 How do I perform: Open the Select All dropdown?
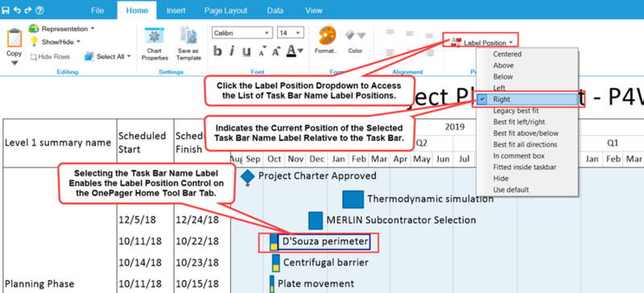pos(129,56)
